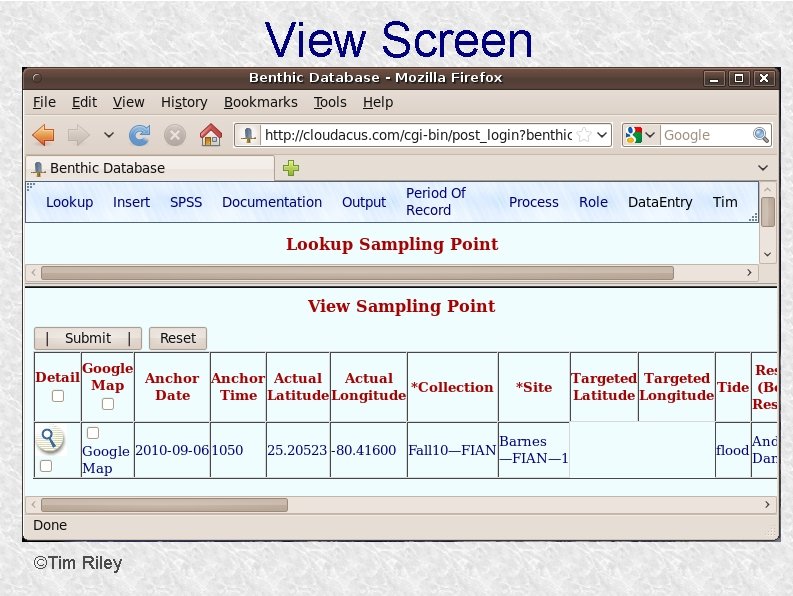Screen dimensions: 793x596
Task: Click the top frame horizontal scrollbar thumb
Action: click(x=357, y=273)
